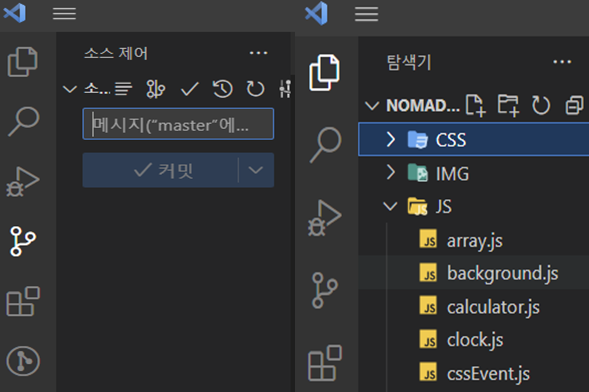This screenshot has width=589, height=392.
Task: Click the 탐색기 panel title
Action: pyautogui.click(x=409, y=62)
